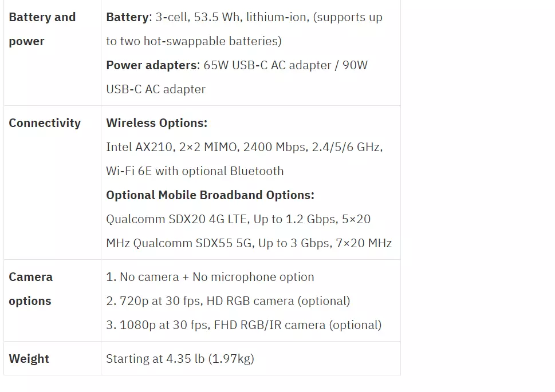Click the "Connectivity" row header
Viewport: 555px width, 392px height.
[45, 123]
